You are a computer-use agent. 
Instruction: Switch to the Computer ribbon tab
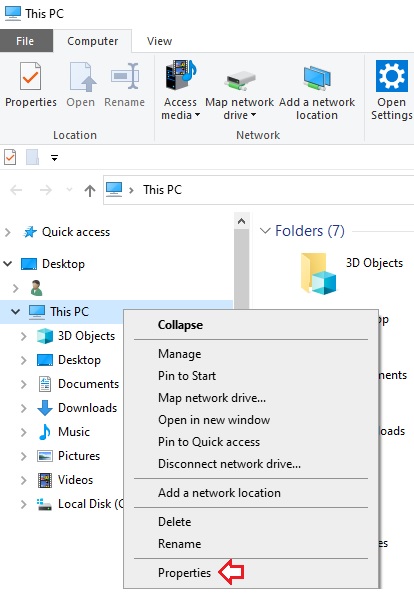pyautogui.click(x=92, y=41)
